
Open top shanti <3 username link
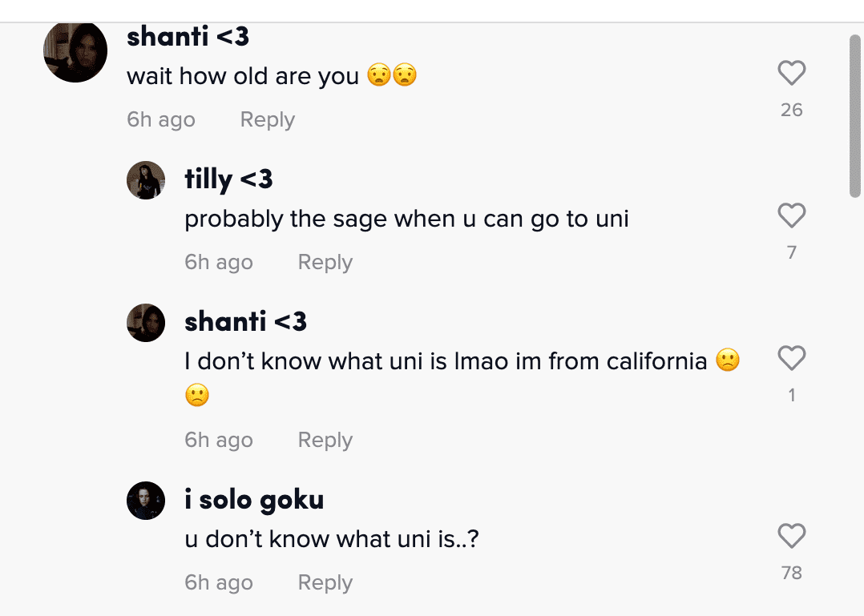tap(188, 36)
